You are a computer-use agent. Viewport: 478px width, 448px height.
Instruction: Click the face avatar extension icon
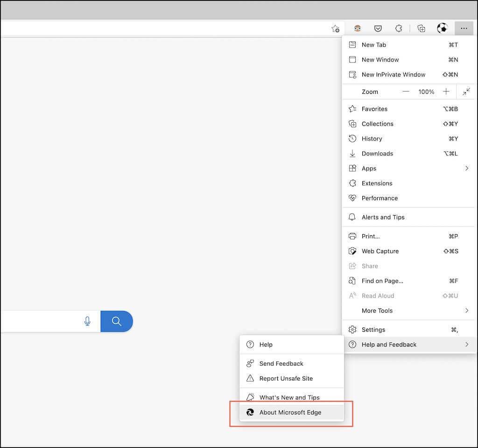357,28
